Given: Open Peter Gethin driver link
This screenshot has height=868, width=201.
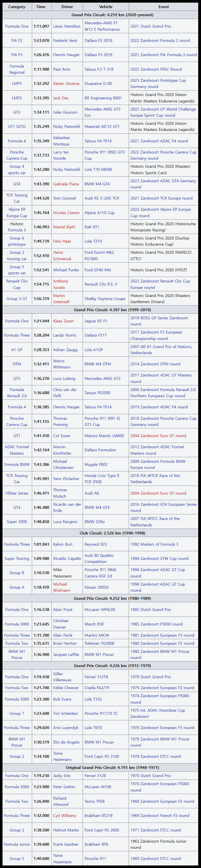Looking at the screenshot, I should (x=64, y=787).
